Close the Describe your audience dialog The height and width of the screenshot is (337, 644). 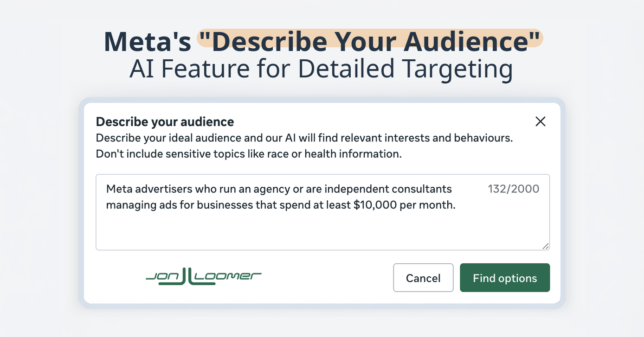tap(540, 121)
